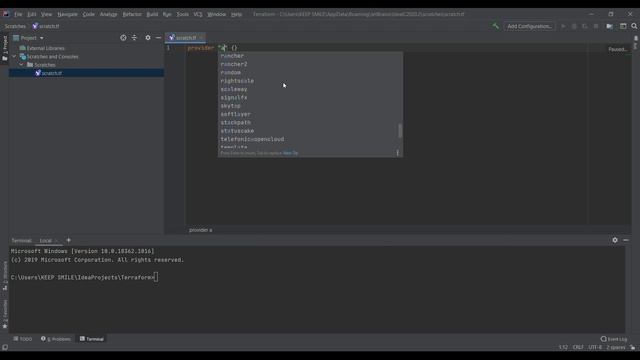
Task: Click the CRLF line separator indicator
Action: tap(578, 347)
